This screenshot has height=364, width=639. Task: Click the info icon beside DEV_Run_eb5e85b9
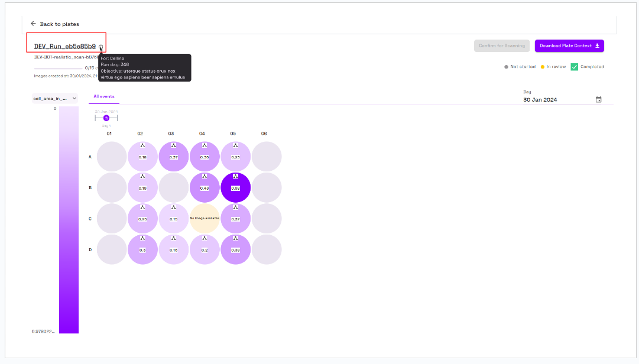click(101, 47)
